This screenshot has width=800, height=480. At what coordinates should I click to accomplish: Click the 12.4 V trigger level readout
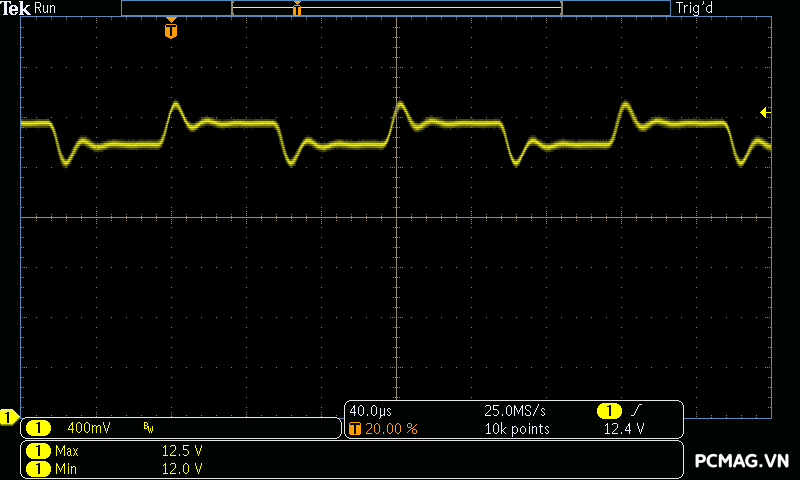(x=623, y=429)
